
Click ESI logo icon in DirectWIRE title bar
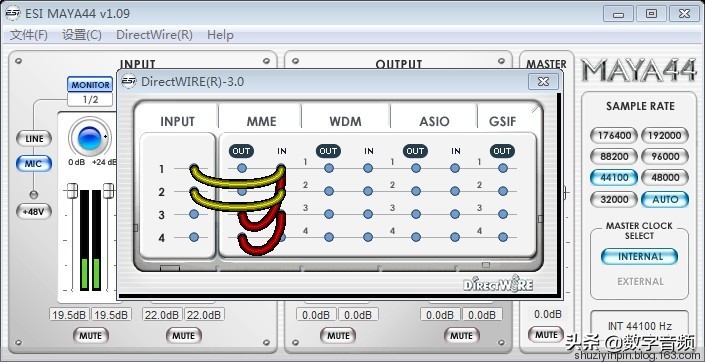point(129,81)
